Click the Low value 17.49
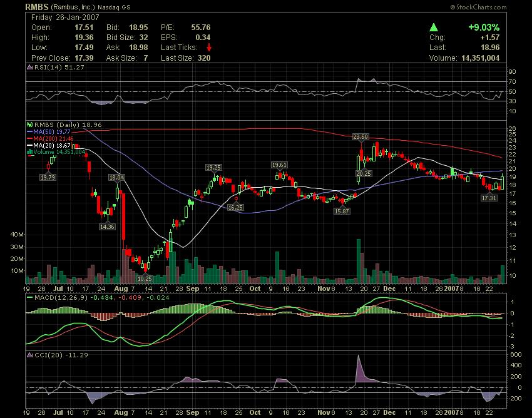532x418 pixels. (84, 47)
